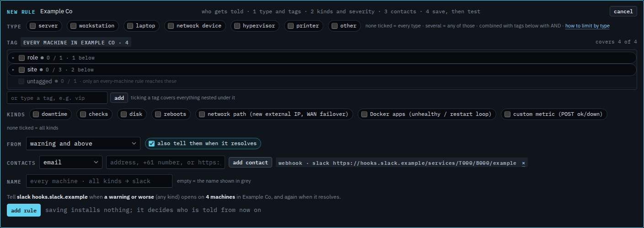Screen dimensions: 644x228
Task: Tick the Docker apps kind checkbox
Action: (x=364, y=114)
